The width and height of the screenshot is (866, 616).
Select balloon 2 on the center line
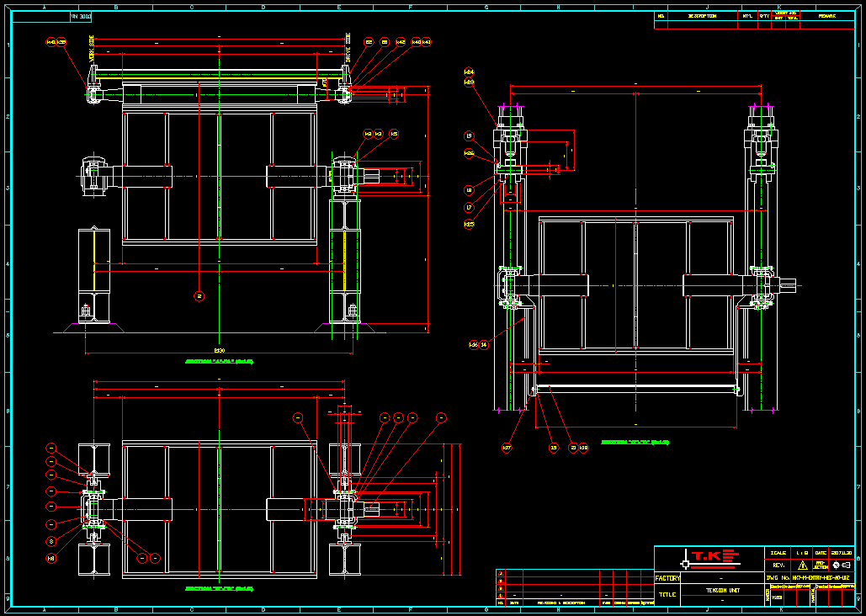coord(199,295)
